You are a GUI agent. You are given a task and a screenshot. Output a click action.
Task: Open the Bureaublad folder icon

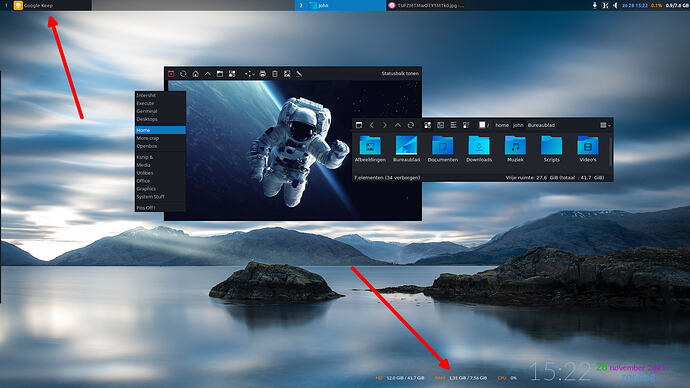[x=406, y=149]
